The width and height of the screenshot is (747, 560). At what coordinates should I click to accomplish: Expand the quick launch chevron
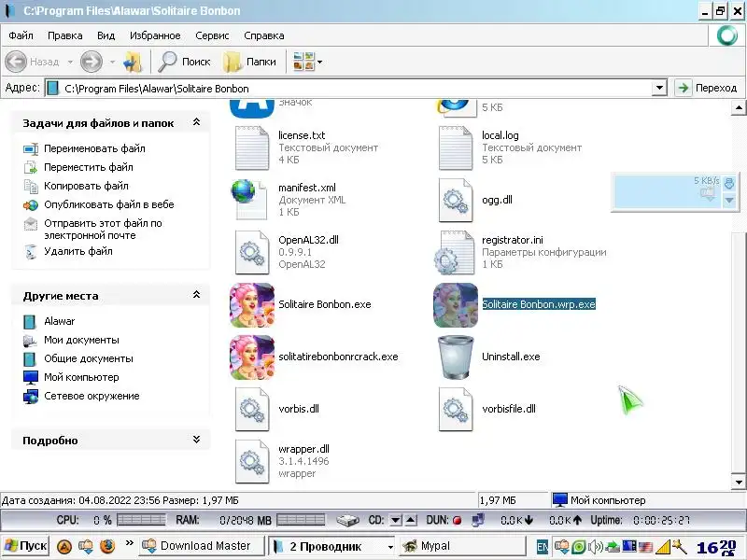coord(129,542)
